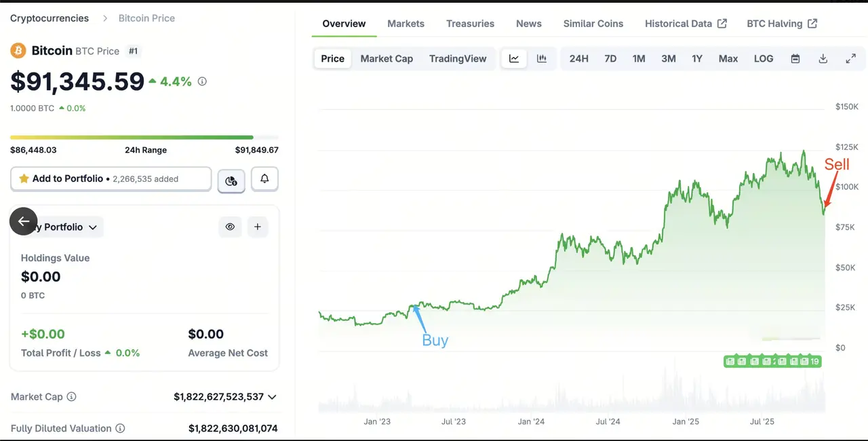Viewport: 868px width, 441px height.
Task: Expand the Market Cap value chevron
Action: tap(272, 397)
